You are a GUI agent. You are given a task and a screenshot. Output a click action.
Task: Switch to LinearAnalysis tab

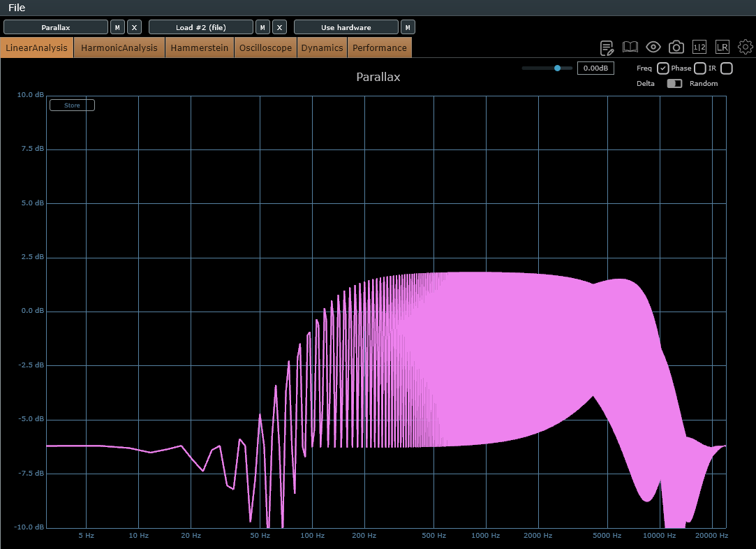click(x=36, y=47)
